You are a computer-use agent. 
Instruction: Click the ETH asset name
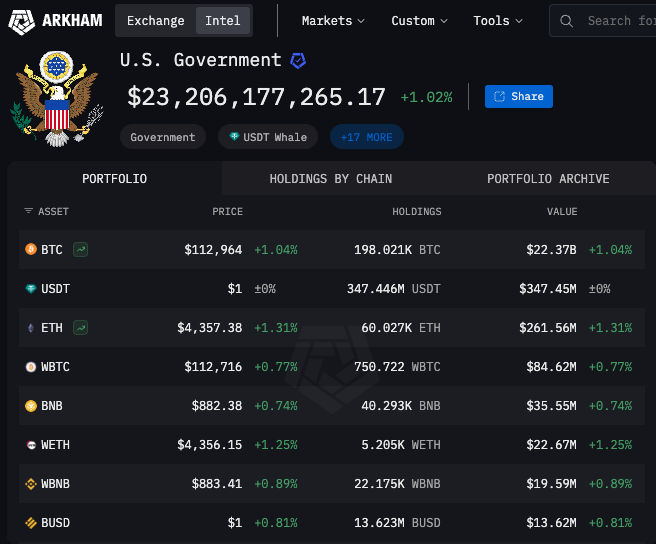tap(52, 328)
